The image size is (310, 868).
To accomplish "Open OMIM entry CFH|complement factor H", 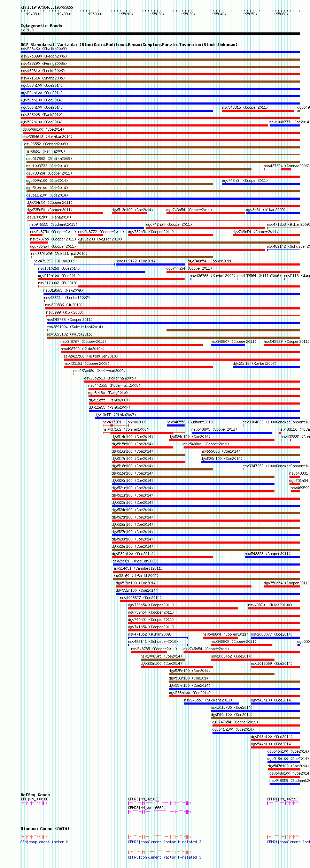I will coord(45,842).
